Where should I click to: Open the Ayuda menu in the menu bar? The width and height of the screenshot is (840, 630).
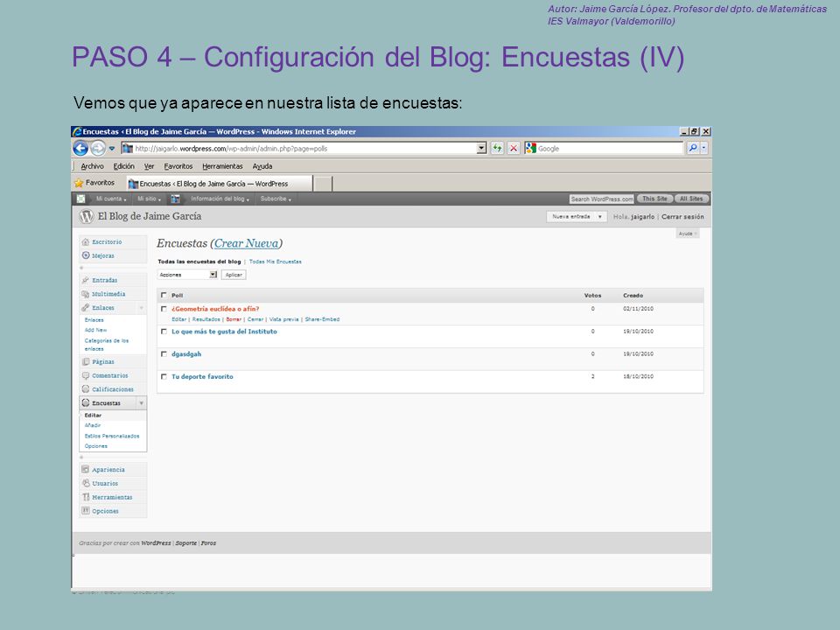tap(262, 166)
